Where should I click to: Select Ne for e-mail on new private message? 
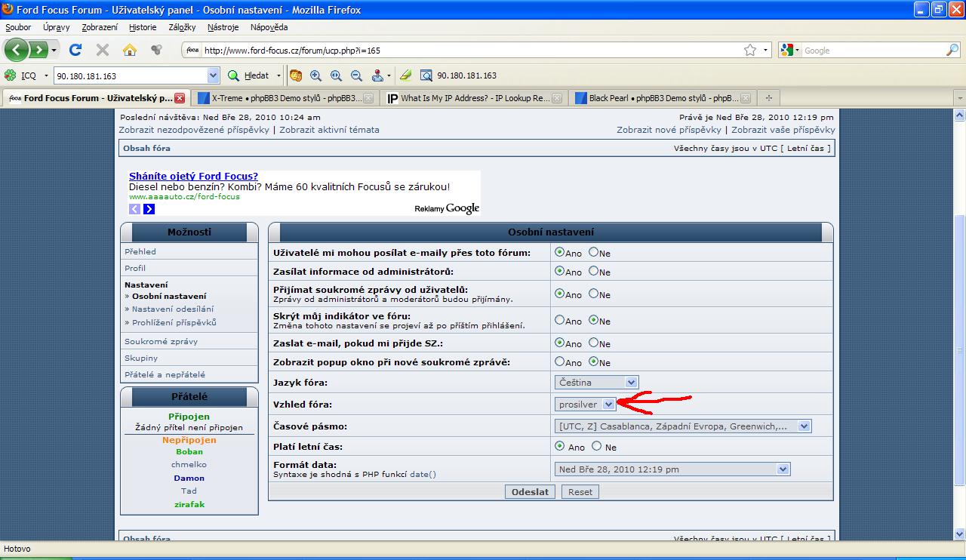click(x=594, y=343)
